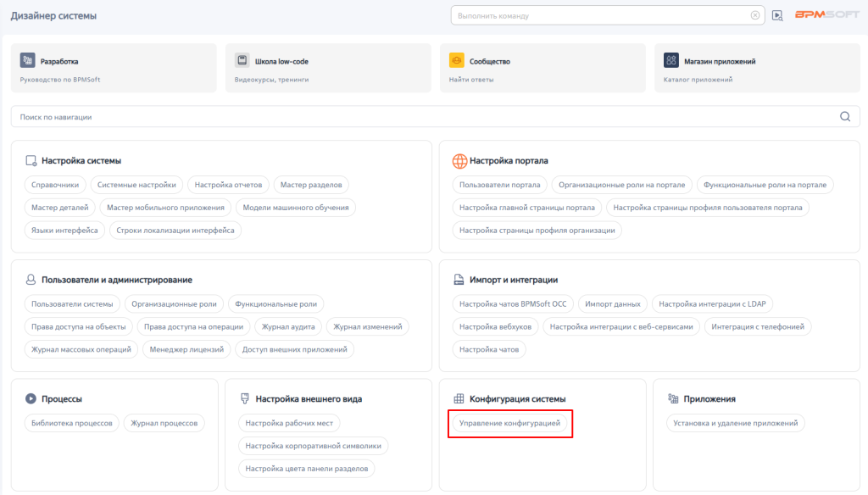
Task: Click the grid icon of Конфигурация системы
Action: click(x=459, y=398)
